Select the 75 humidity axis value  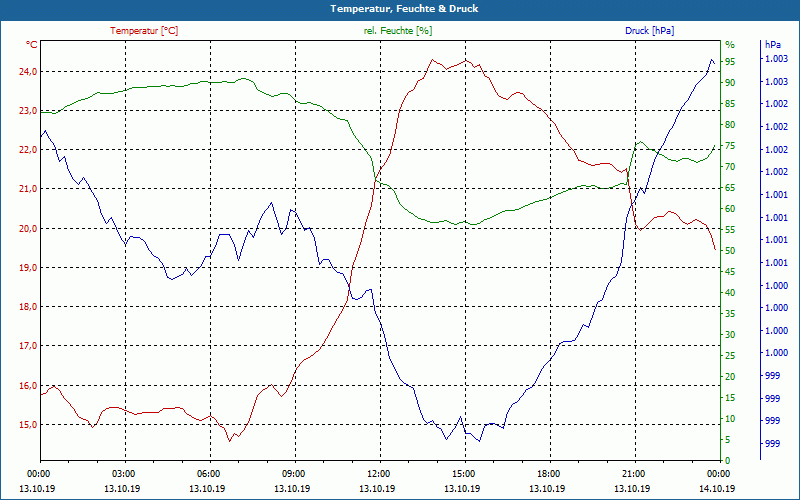point(730,146)
